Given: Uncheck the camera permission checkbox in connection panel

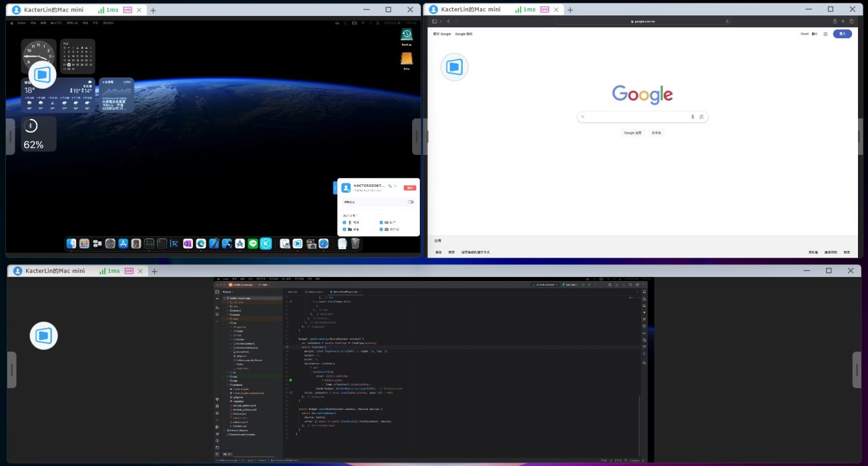Looking at the screenshot, I should (381, 230).
